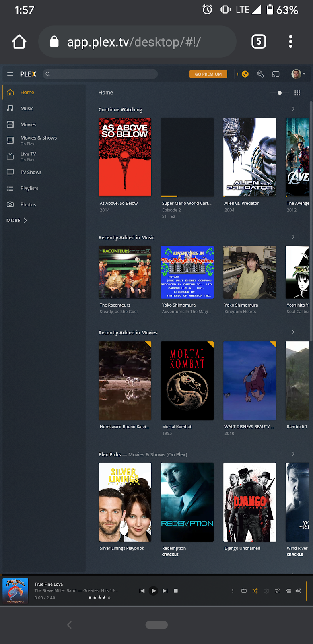Expand the Continue Watching row arrow
Viewport: 313px width, 644px height.
[293, 109]
